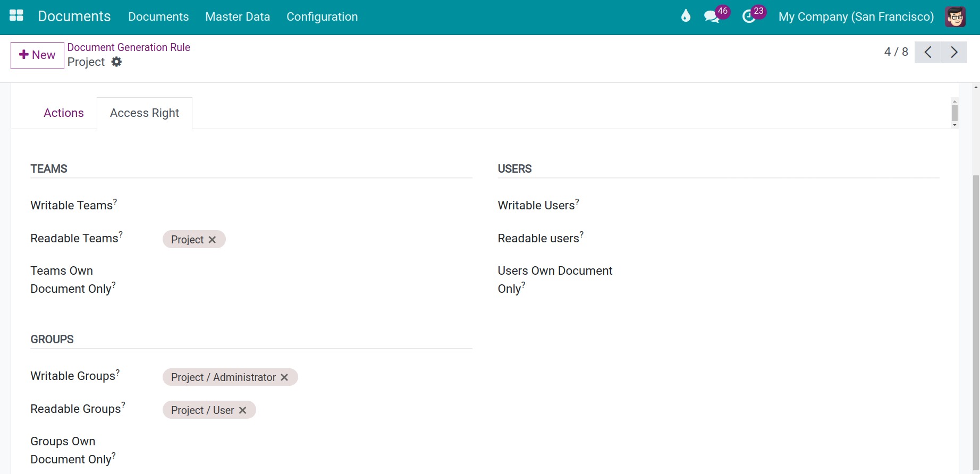Click the tab area scrollbar up arrow
Image resolution: width=980 pixels, height=474 pixels.
[955, 101]
